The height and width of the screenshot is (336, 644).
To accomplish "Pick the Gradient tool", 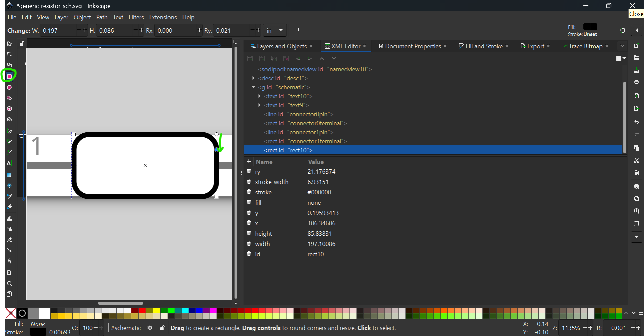I will [9, 175].
